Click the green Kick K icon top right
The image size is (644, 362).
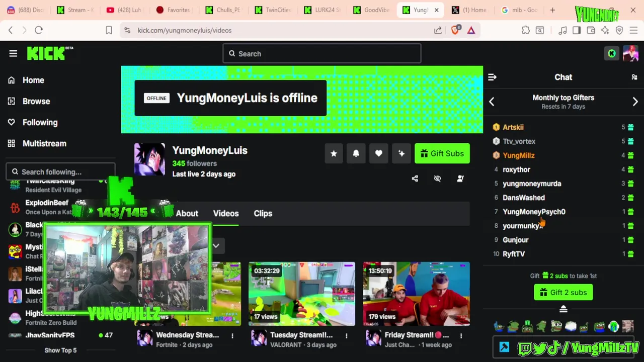(x=612, y=53)
